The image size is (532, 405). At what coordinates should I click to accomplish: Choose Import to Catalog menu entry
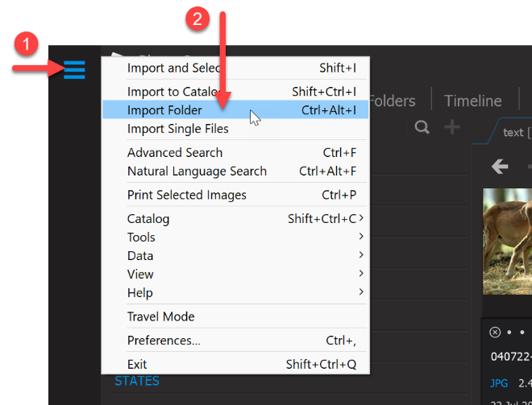235,92
